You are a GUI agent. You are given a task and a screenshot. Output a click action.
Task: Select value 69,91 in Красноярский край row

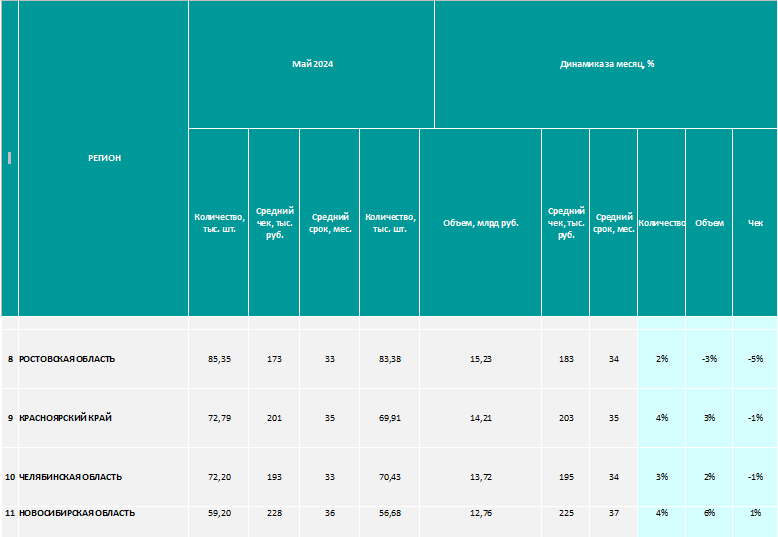(389, 418)
